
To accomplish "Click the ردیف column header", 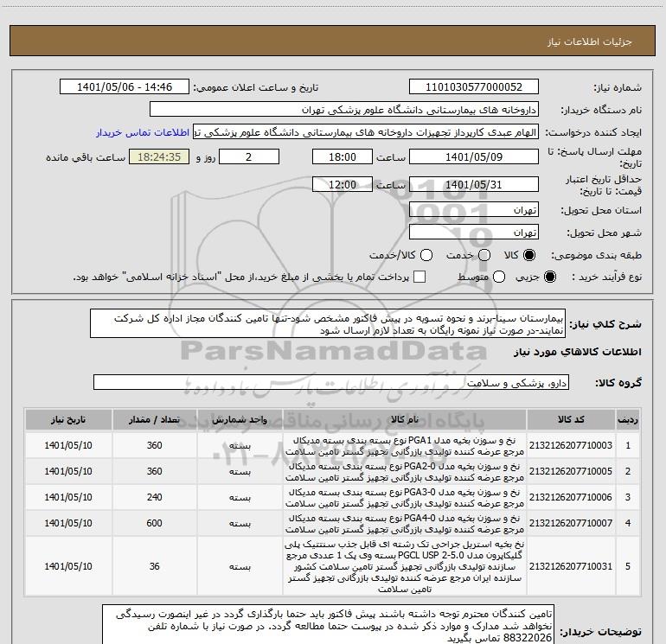I will coord(628,419).
